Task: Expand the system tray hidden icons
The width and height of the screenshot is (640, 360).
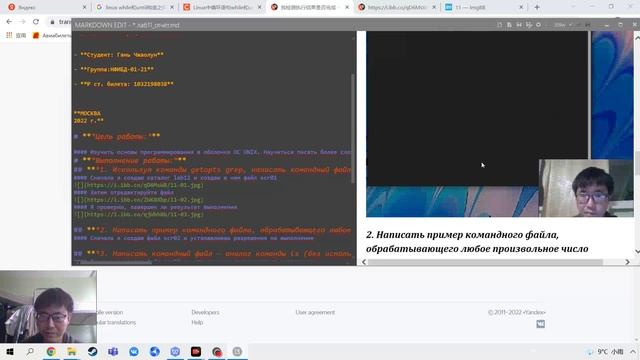Action: pos(633,351)
